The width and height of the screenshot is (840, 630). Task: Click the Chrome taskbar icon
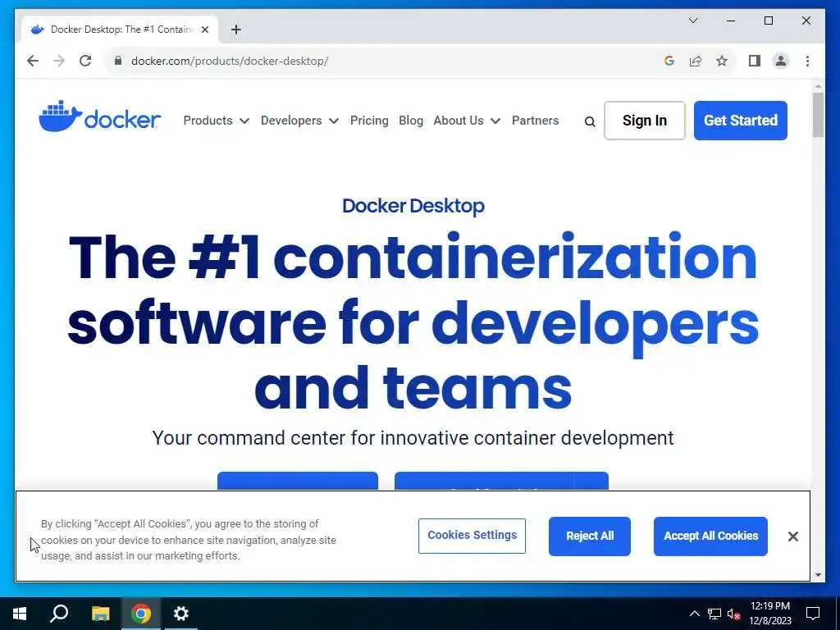[141, 614]
